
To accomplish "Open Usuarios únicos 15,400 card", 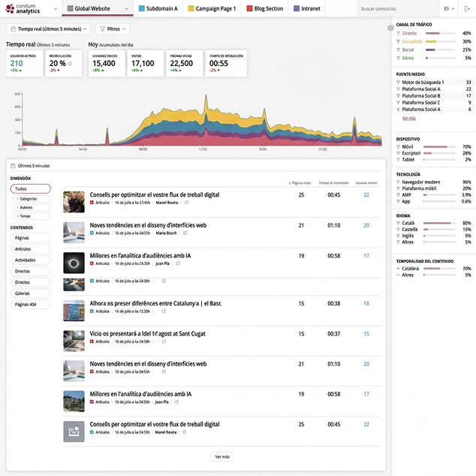I will pyautogui.click(x=107, y=64).
